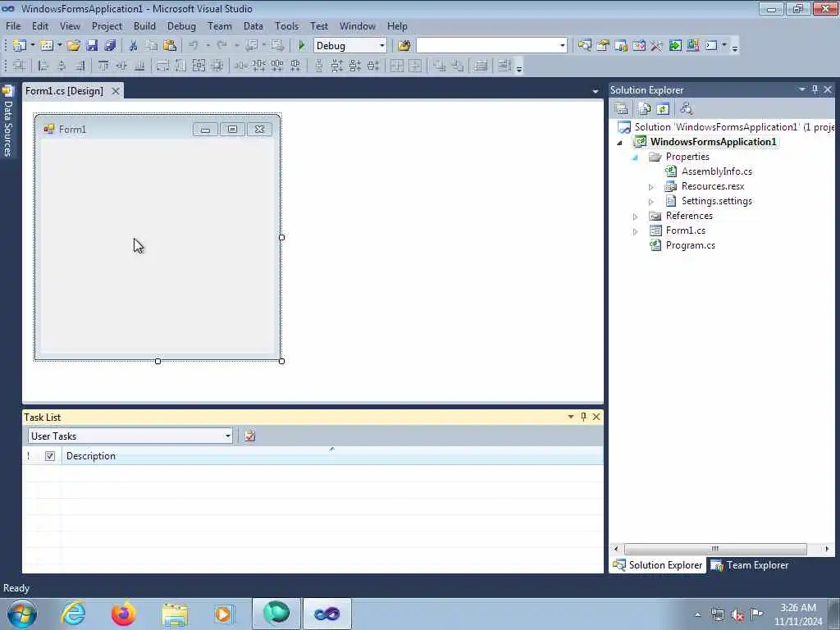
Task: Toggle the completed checkbox column header in Task List
Action: (50, 456)
